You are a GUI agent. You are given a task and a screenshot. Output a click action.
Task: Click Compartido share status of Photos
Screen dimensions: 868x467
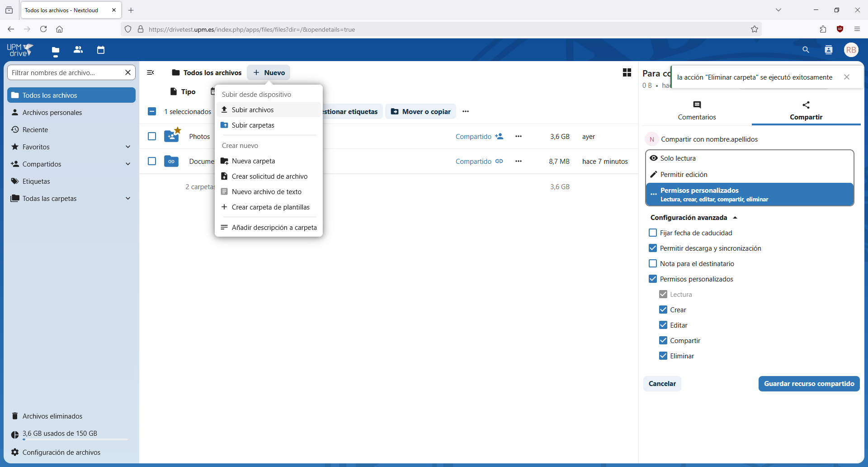coord(479,136)
